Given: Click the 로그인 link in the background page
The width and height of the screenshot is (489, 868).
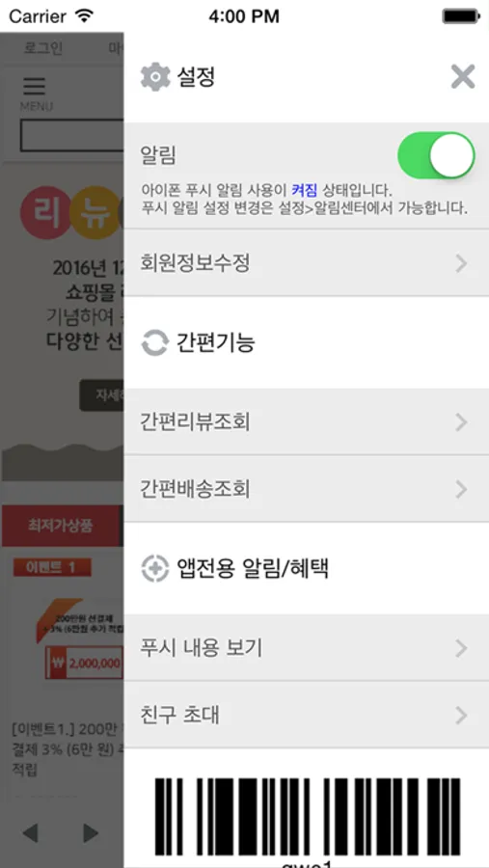Looking at the screenshot, I should point(43,48).
